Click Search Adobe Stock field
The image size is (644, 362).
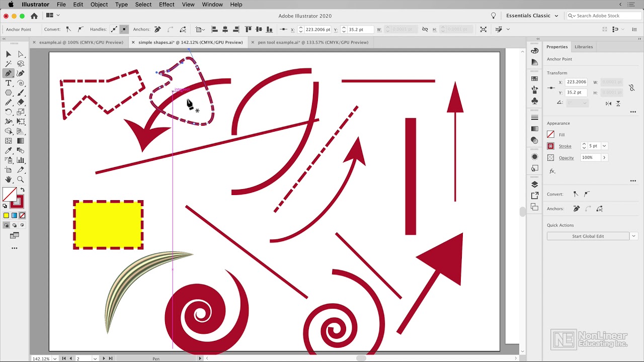pos(603,16)
